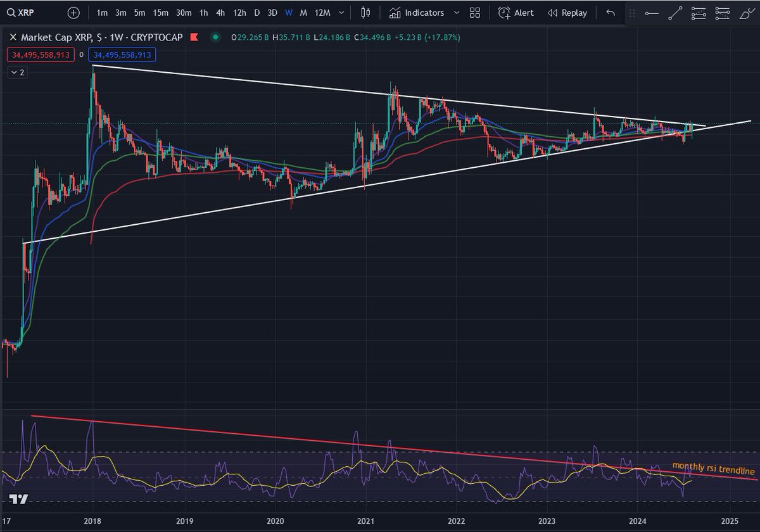
Task: Click the 2018 time axis label
Action: [x=93, y=522]
